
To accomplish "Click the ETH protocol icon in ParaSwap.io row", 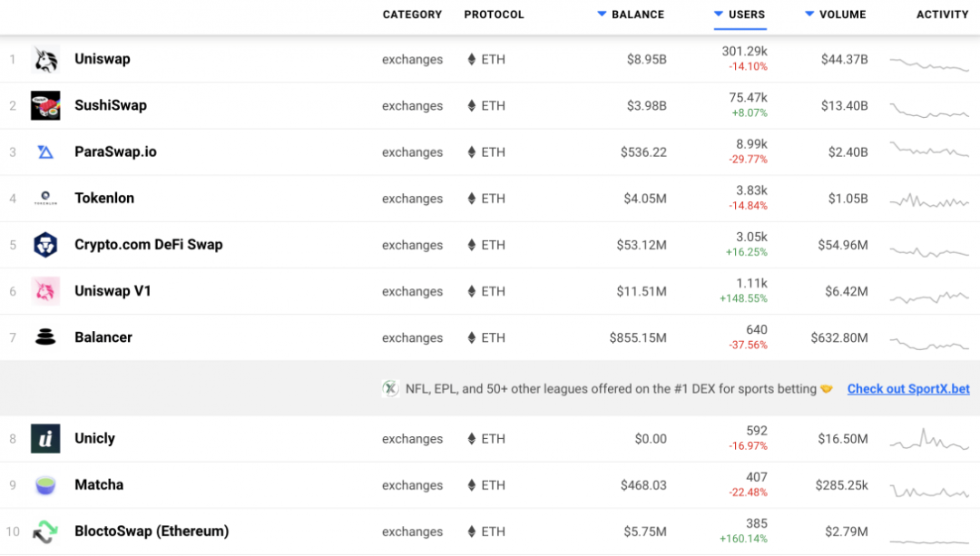I will [x=472, y=151].
